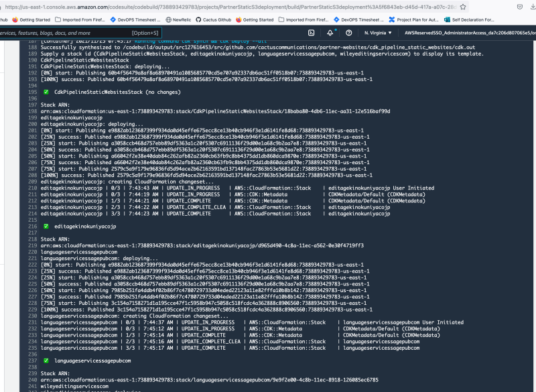Screen dimensions: 536x392
Task: Click 'editagekinokuniyacojp User Initiated' on line 210
Action: tap(381, 188)
